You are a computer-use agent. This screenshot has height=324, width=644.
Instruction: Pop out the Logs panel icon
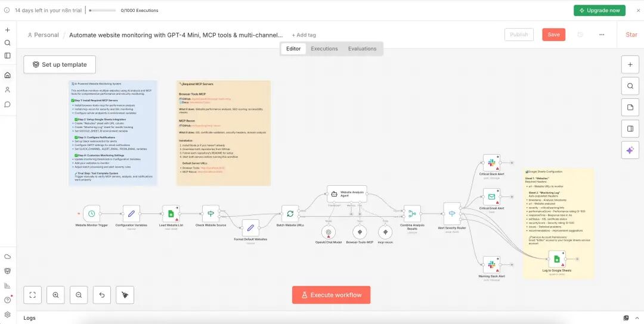626,318
